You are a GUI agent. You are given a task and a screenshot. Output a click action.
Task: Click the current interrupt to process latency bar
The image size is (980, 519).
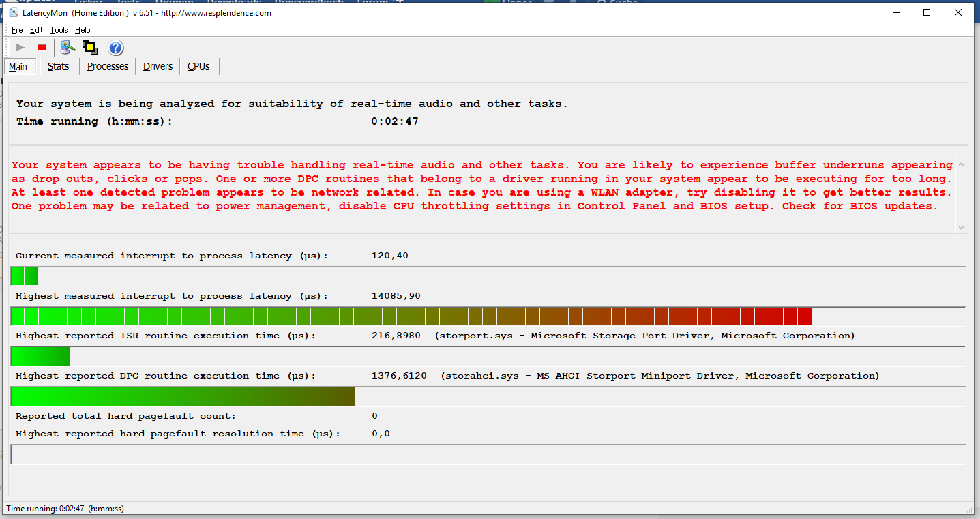click(488, 276)
